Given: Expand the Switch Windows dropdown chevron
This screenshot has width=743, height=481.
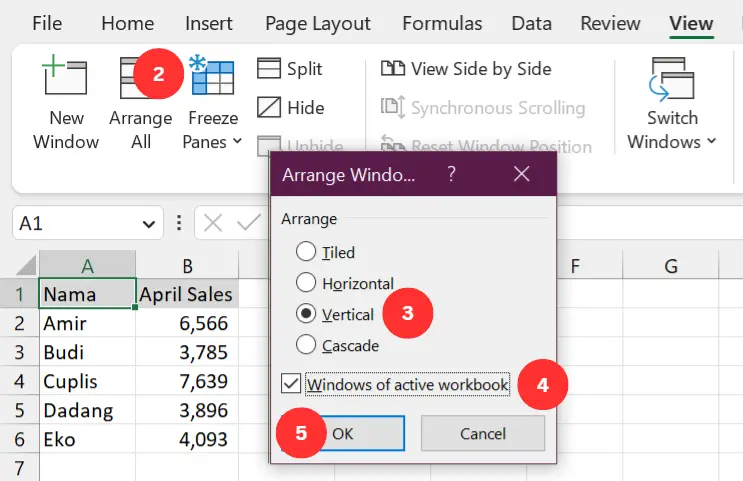Looking at the screenshot, I should pos(711,142).
